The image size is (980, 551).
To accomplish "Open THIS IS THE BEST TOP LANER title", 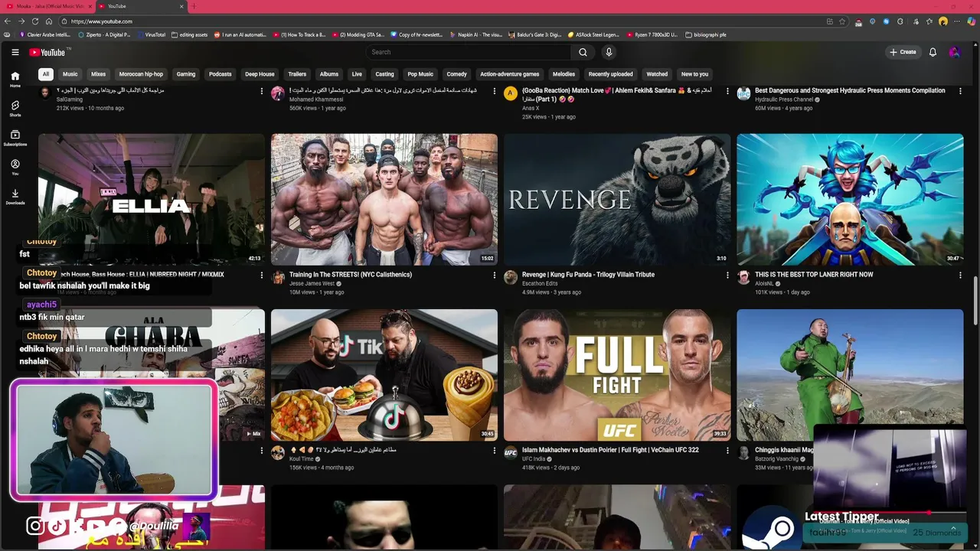I will pos(814,275).
